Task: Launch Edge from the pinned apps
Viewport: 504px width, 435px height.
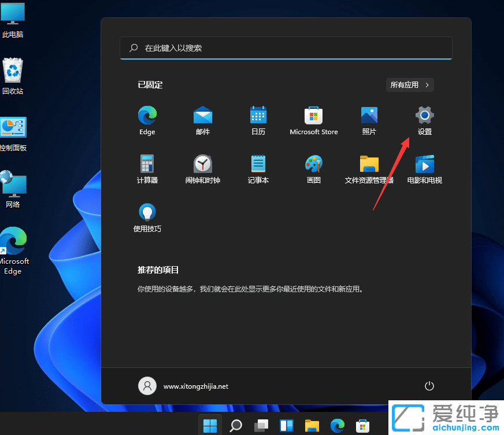Action: click(147, 115)
